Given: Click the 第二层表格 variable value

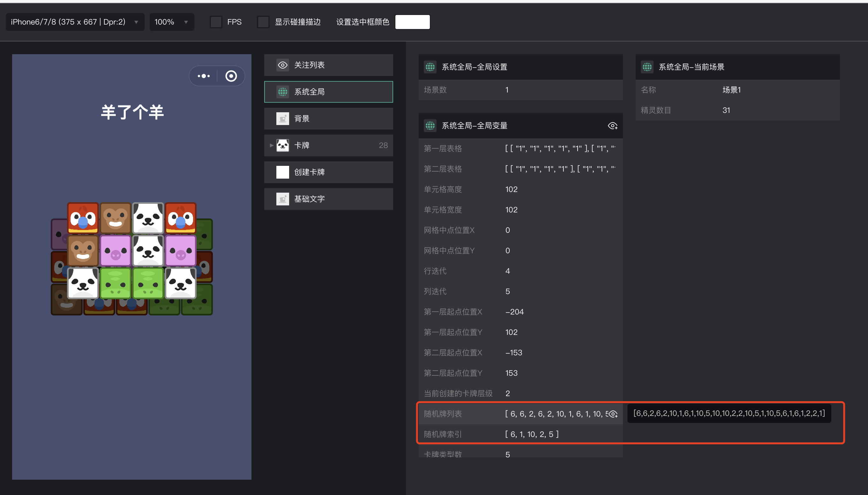Looking at the screenshot, I should click(560, 169).
